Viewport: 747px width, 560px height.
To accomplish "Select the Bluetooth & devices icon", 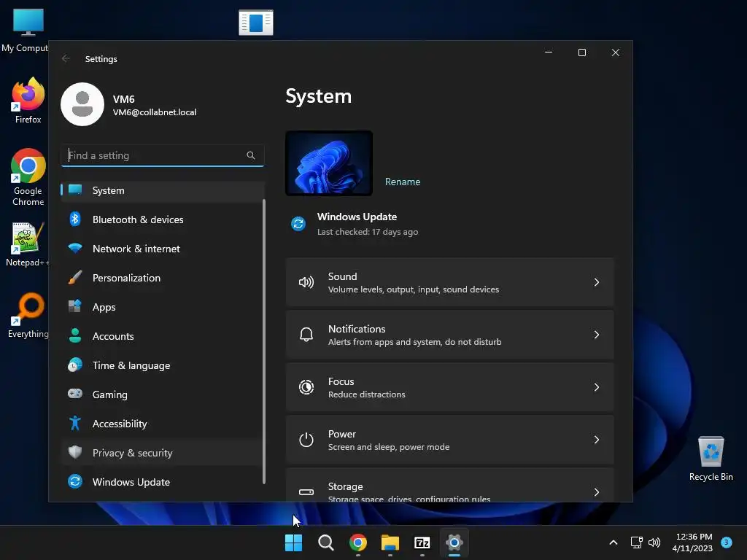I will pyautogui.click(x=75, y=219).
